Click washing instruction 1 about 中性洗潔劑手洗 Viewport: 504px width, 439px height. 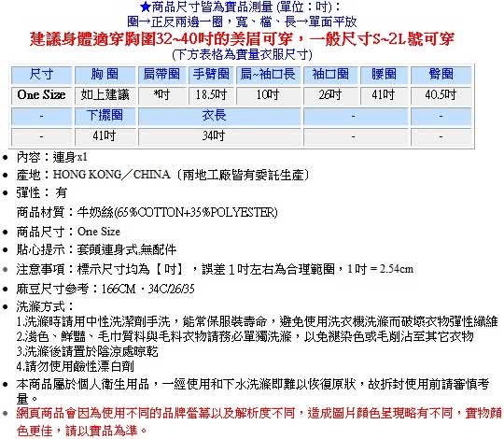258,321
